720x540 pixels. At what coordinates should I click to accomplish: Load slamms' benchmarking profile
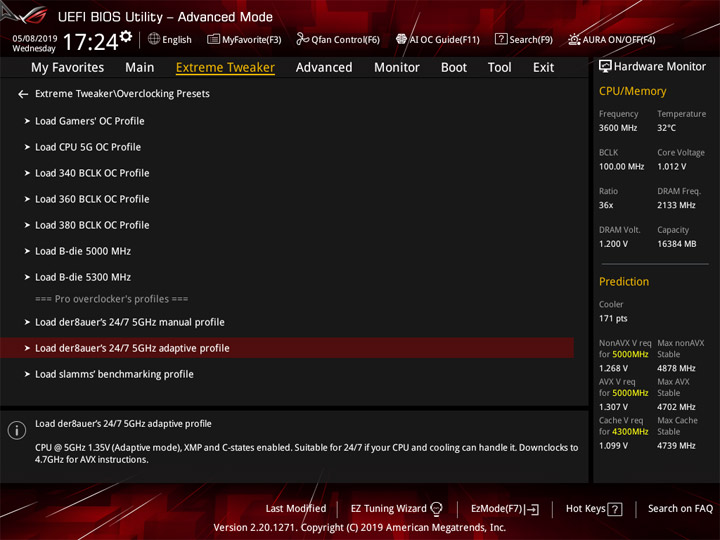114,374
